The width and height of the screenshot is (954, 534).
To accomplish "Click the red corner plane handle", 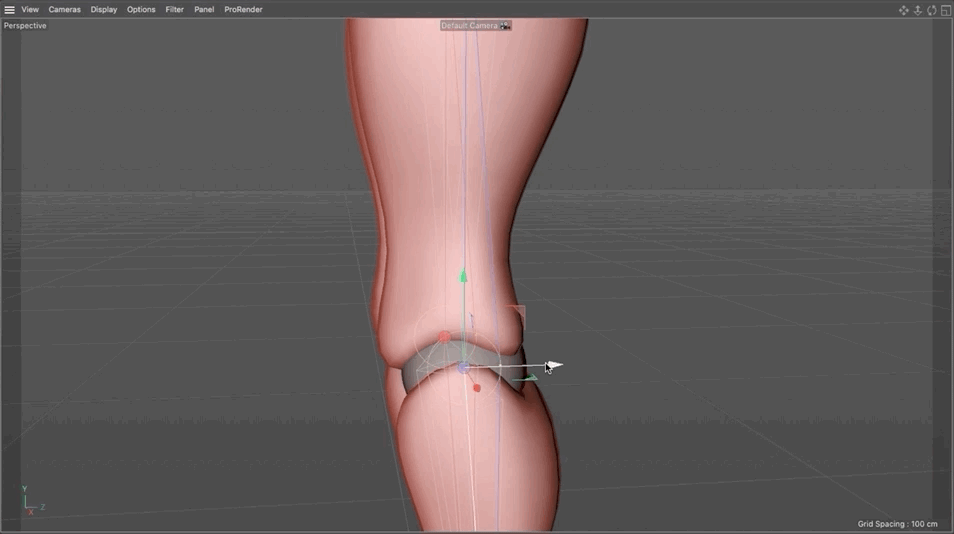I will (x=517, y=314).
